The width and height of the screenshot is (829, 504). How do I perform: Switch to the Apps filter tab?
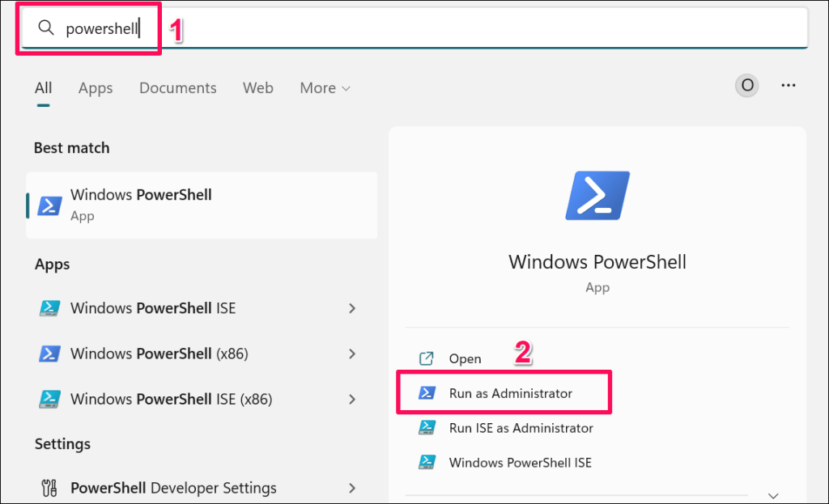(96, 88)
